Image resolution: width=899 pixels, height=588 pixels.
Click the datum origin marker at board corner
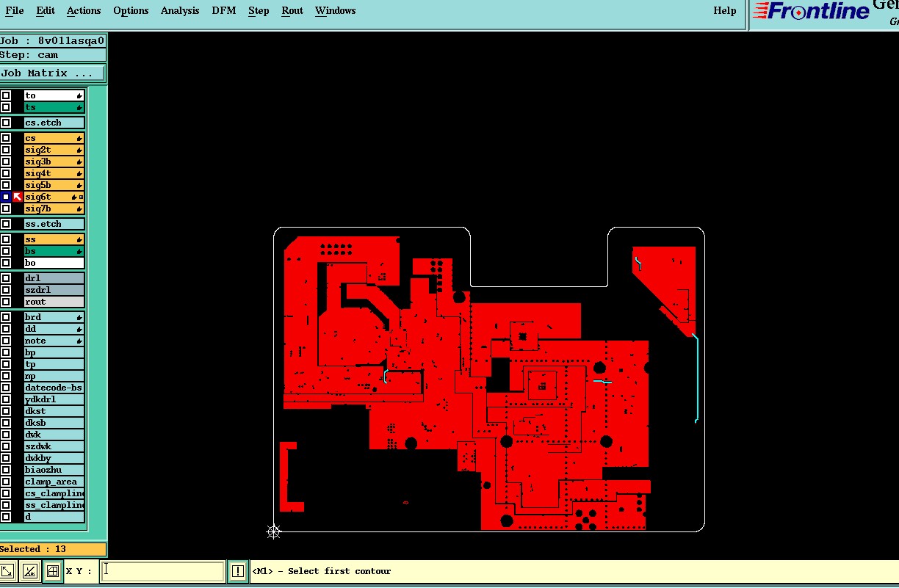273,531
